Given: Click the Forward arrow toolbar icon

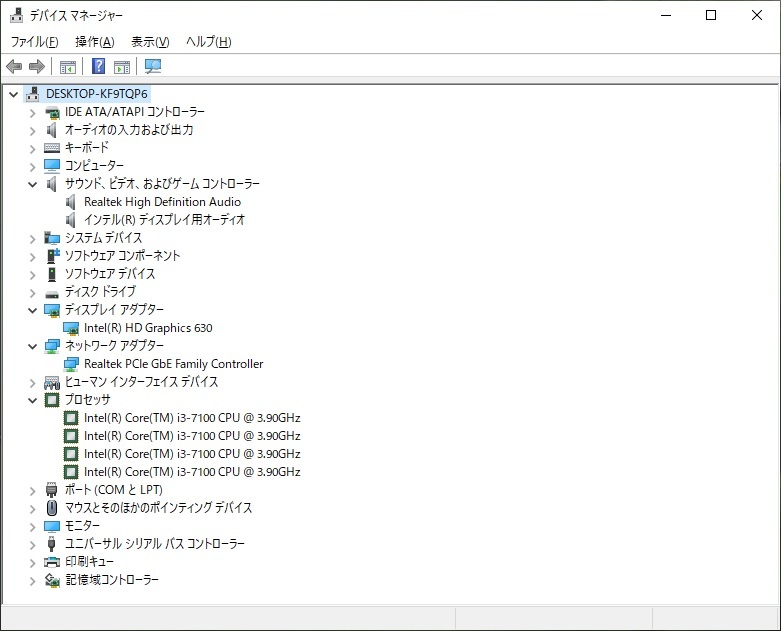Looking at the screenshot, I should [x=37, y=67].
